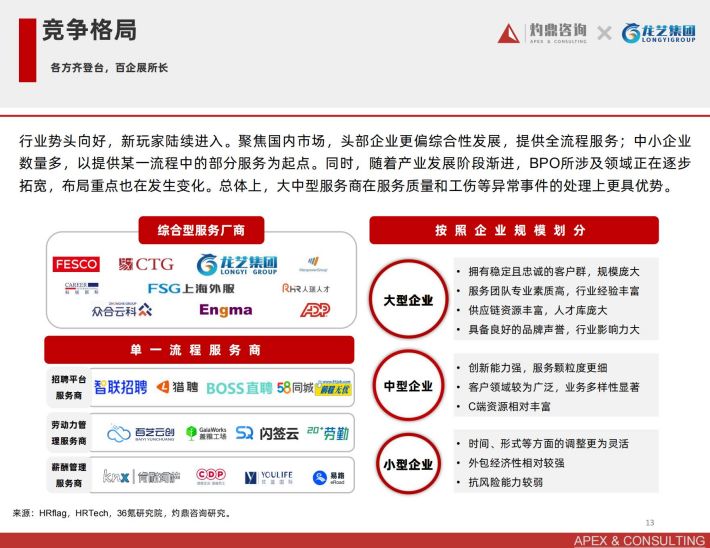Click the knx logo
The image size is (710, 548).
coord(141,476)
